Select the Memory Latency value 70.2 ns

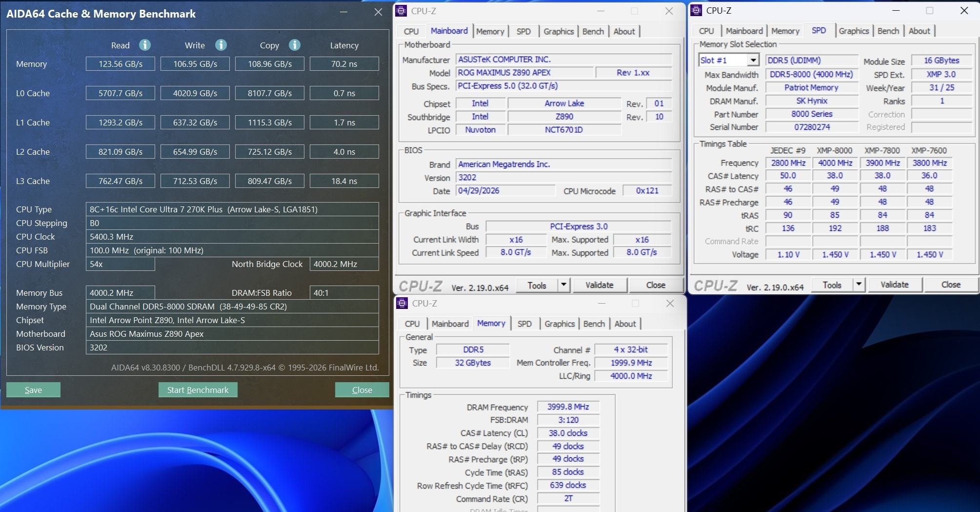pos(344,64)
